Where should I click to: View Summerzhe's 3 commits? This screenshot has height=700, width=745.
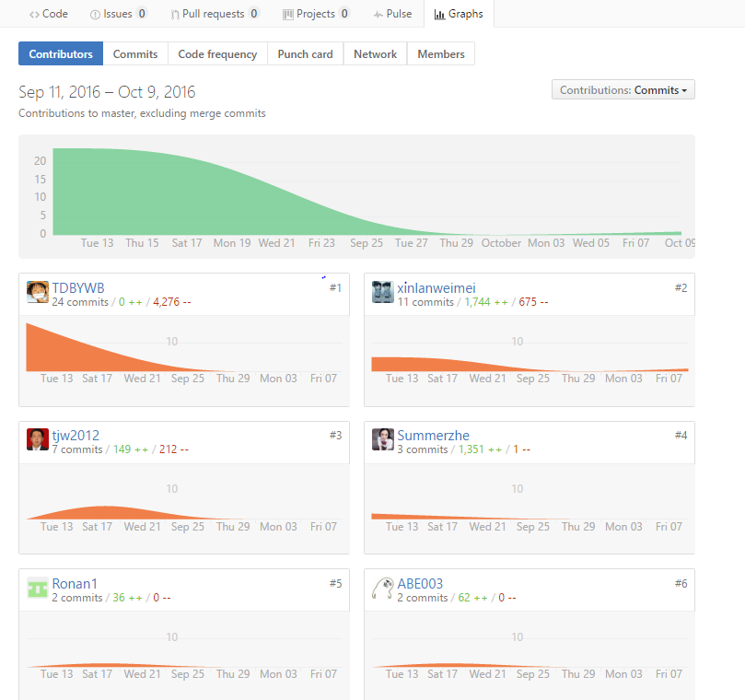423,449
